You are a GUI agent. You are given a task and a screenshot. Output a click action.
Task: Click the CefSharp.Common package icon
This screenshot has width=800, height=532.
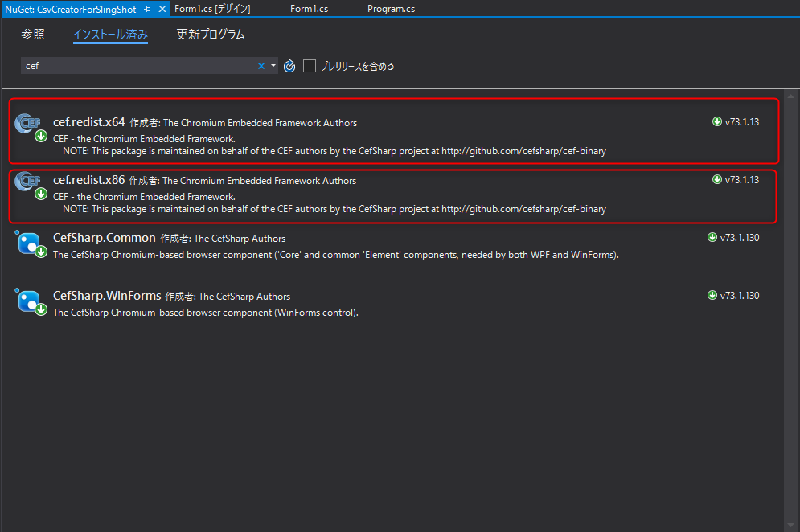pyautogui.click(x=29, y=243)
